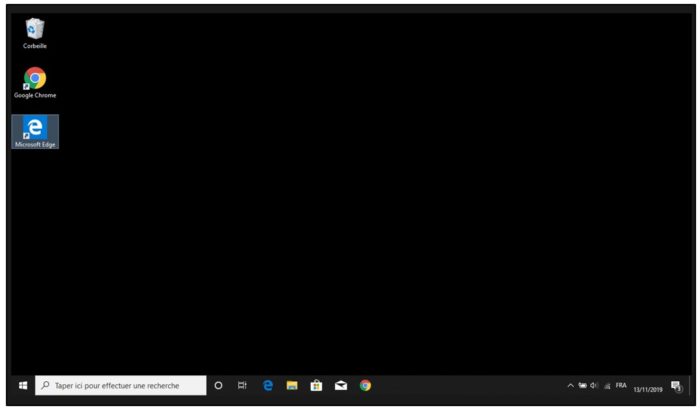Viewport: 700px width, 412px height.
Task: Click the taskbar search field
Action: pyautogui.click(x=121, y=385)
